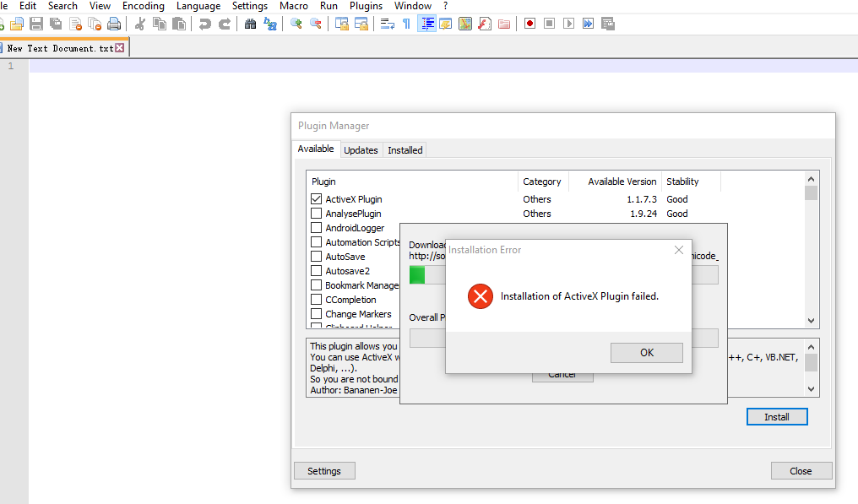This screenshot has width=858, height=504.
Task: Check the Bookmark Manager checkbox
Action: click(x=317, y=285)
